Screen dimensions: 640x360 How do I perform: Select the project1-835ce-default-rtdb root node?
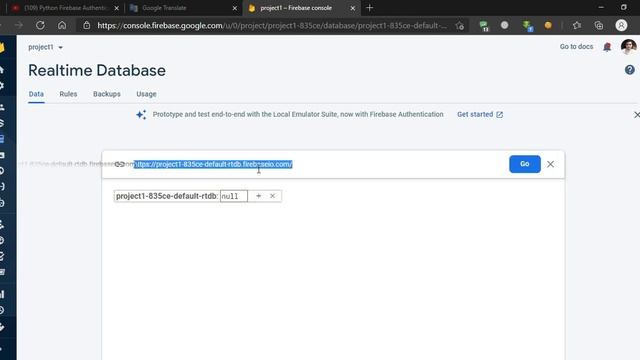(x=166, y=196)
